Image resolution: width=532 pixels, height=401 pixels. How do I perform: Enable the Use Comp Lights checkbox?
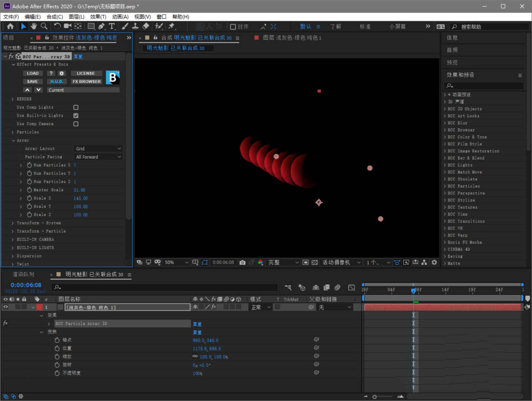coord(76,107)
